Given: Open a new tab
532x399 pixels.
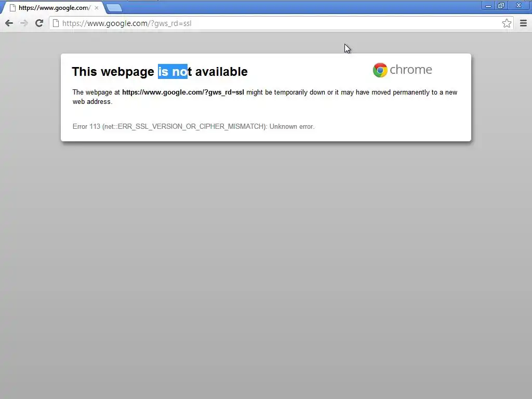Looking at the screenshot, I should coord(114,8).
